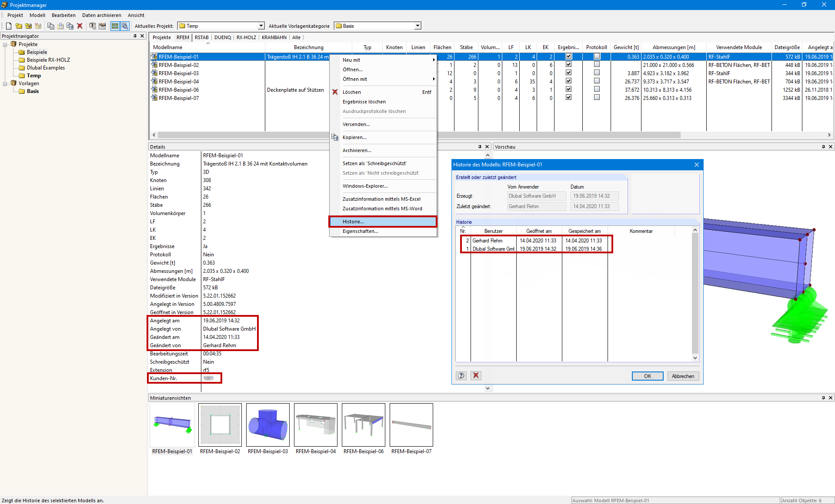Click the delete/restore icon in Historie dialog
835x504 pixels.
coord(476,376)
